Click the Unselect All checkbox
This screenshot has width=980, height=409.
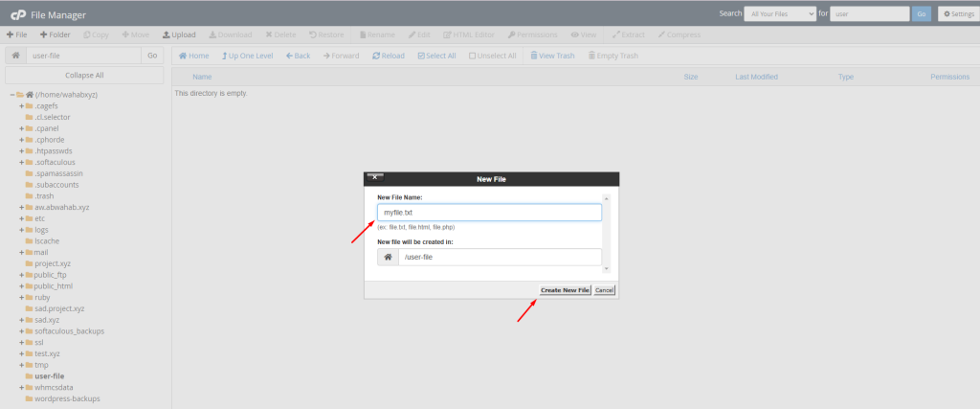(495, 56)
